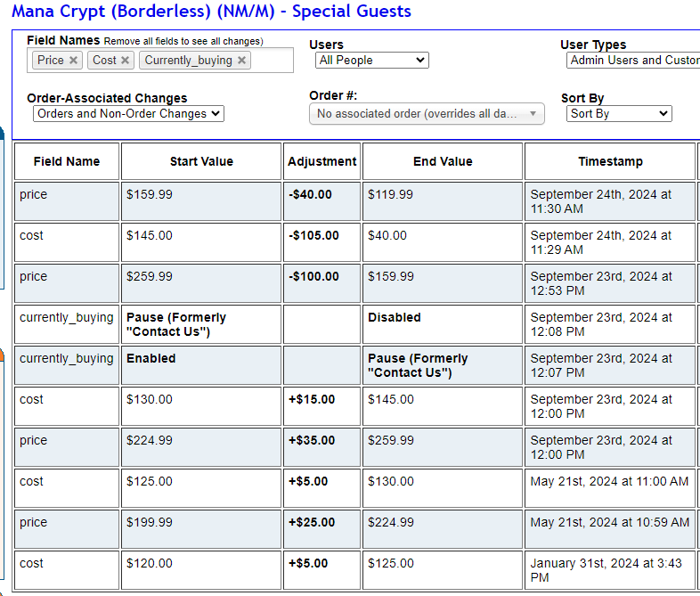
Task: Click the Start Value column header
Action: pos(201,161)
